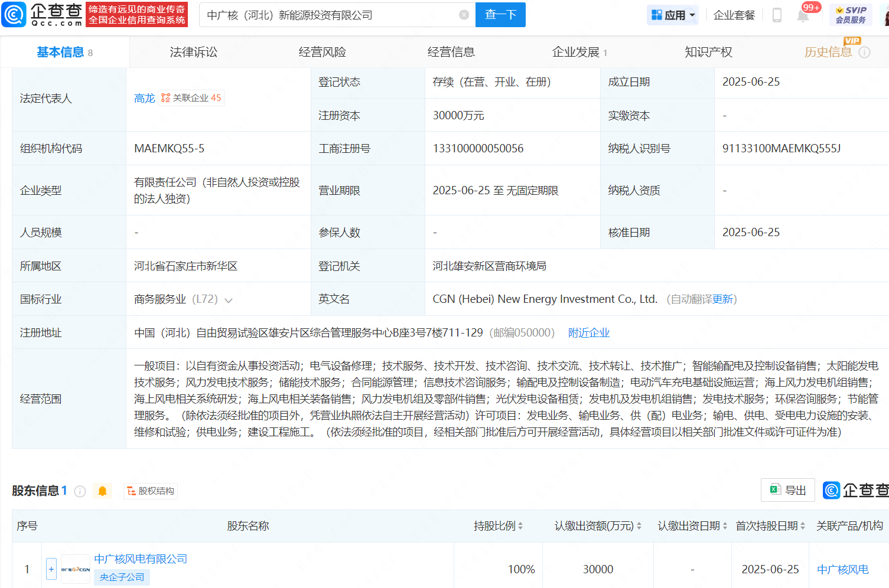Open the equity structure chart
The image size is (889, 588).
(151, 491)
